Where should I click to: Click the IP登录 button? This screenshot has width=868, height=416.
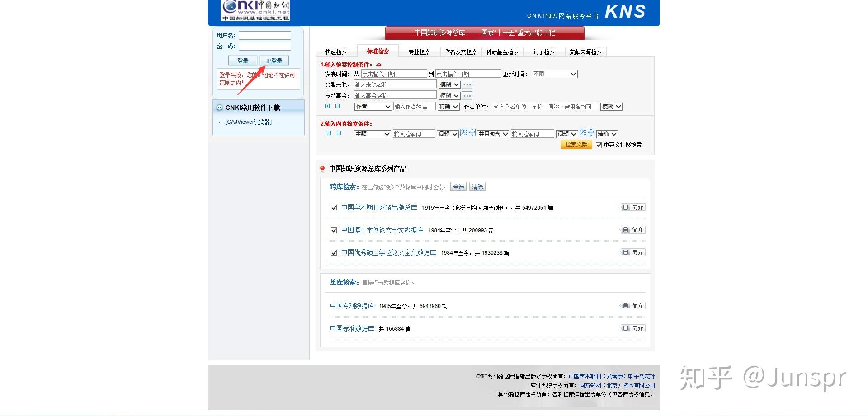[274, 61]
